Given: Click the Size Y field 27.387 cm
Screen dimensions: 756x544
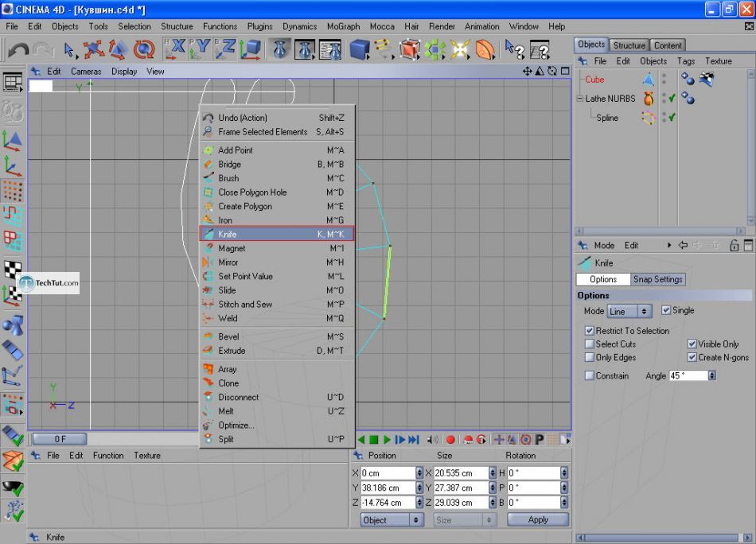Looking at the screenshot, I should coord(461,488).
